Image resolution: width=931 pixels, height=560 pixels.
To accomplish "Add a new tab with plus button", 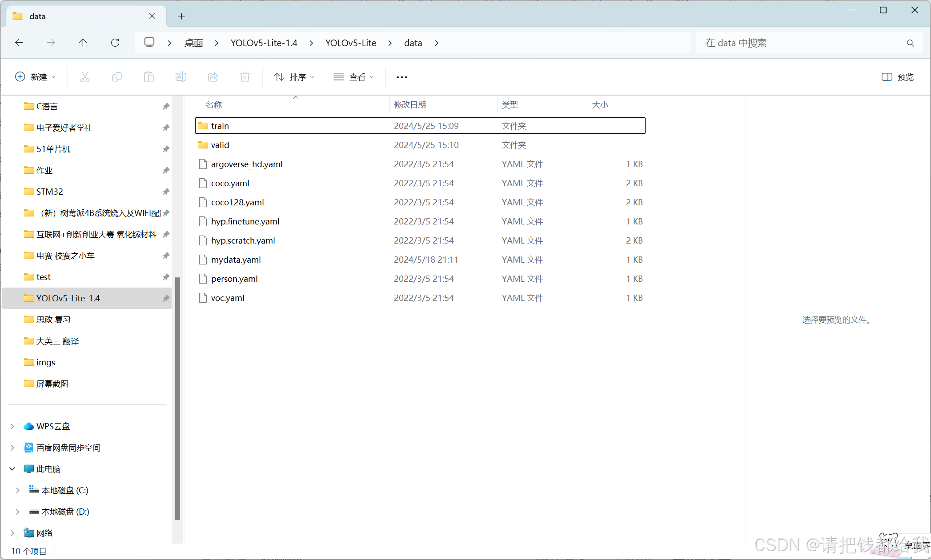I will 181,16.
